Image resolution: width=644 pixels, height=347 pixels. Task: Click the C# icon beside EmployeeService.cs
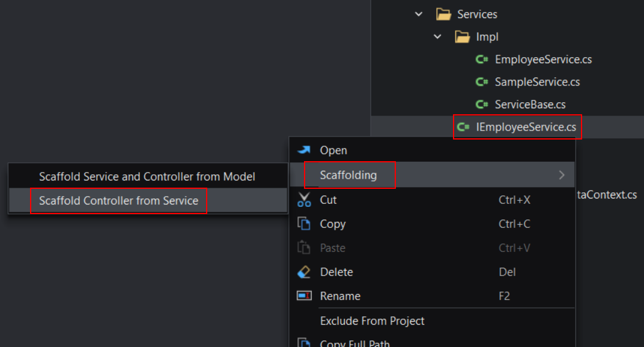point(481,60)
